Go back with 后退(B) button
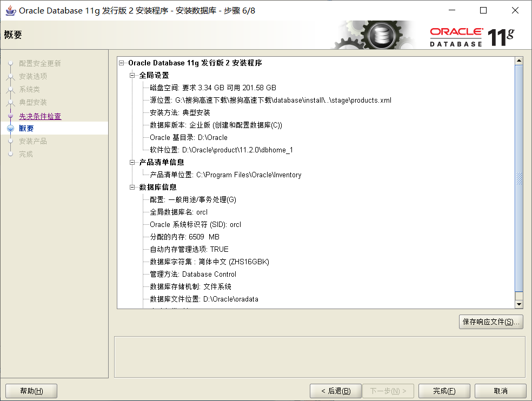The width and height of the screenshot is (532, 401). tap(336, 391)
